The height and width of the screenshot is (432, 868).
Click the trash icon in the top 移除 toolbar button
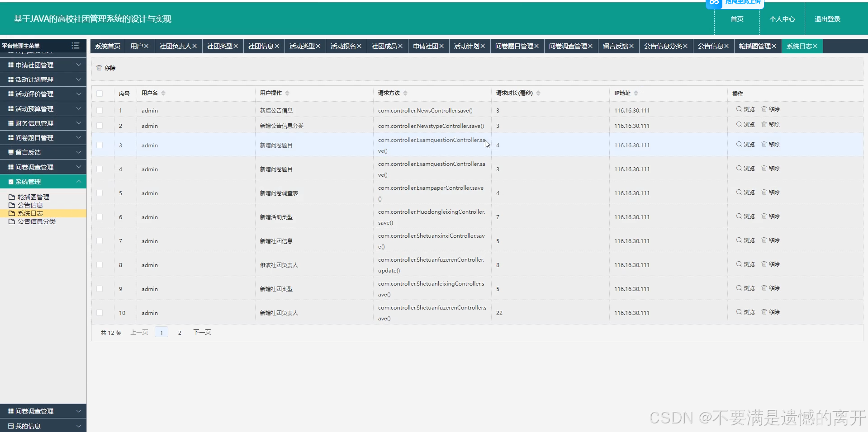99,68
